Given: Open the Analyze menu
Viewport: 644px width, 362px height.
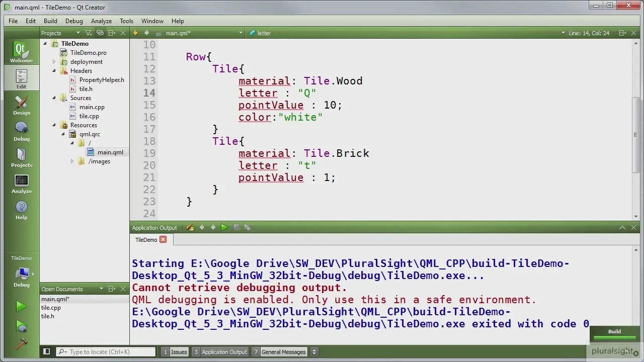Looking at the screenshot, I should coord(101,21).
